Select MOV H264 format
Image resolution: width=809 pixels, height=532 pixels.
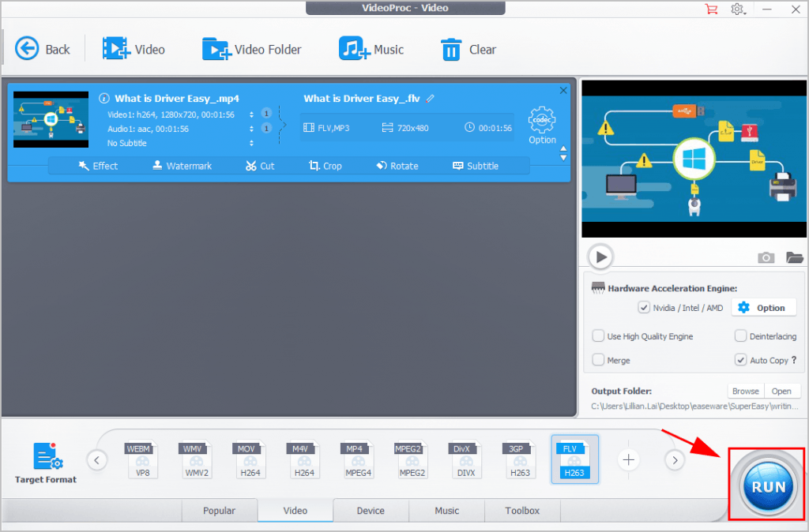[x=250, y=460]
